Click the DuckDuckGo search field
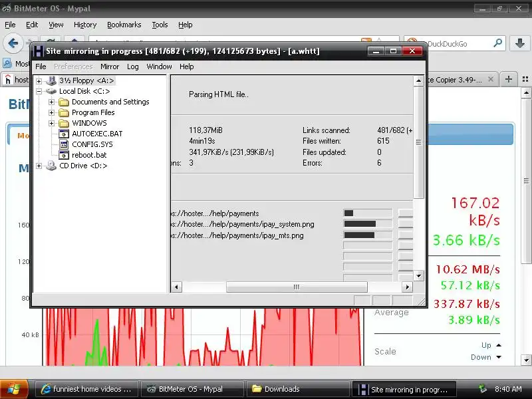The image size is (532, 399). 455,44
